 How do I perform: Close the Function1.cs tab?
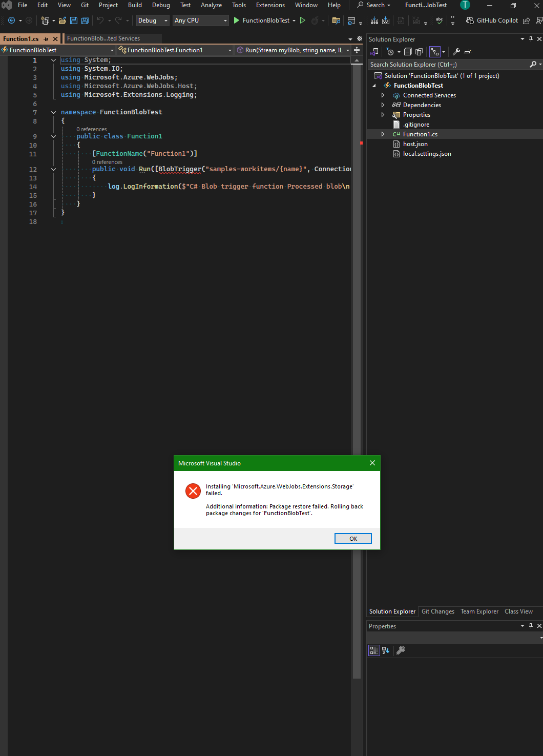(x=55, y=39)
